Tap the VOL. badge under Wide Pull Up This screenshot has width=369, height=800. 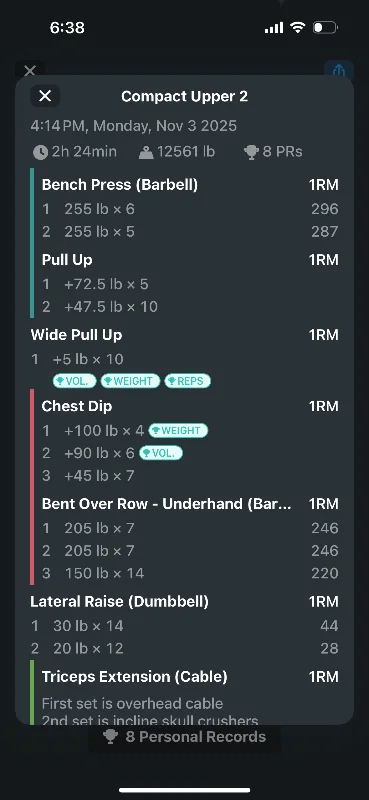(x=75, y=381)
